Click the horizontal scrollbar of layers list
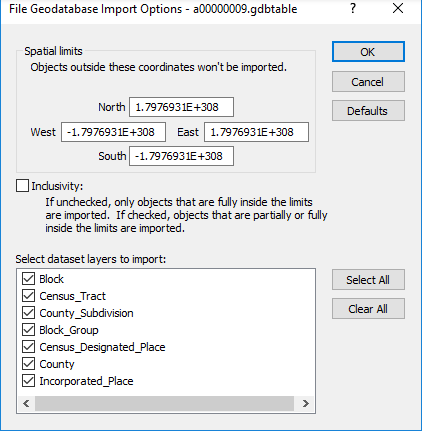Image resolution: width=422 pixels, height=431 pixels. (164, 404)
